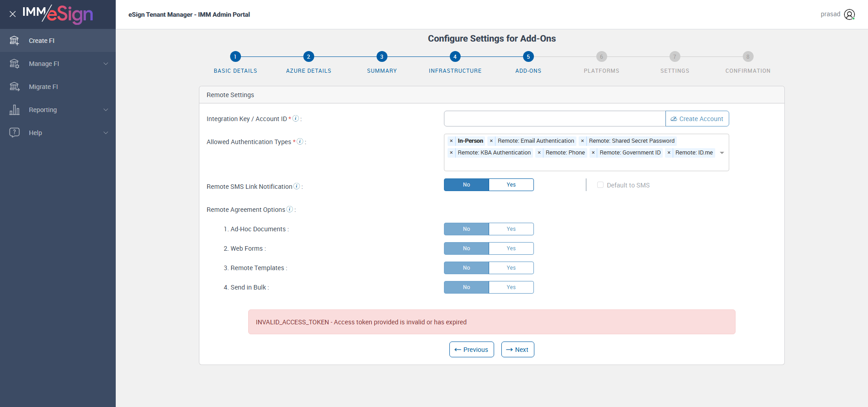Click the Create FI bank icon
This screenshot has width=868, height=407.
tap(14, 41)
